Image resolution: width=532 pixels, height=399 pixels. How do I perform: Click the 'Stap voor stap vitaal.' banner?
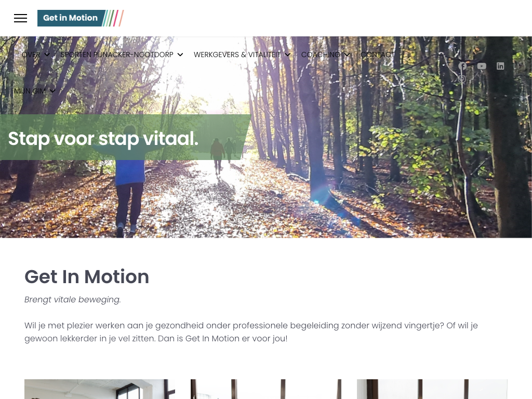pyautogui.click(x=125, y=137)
